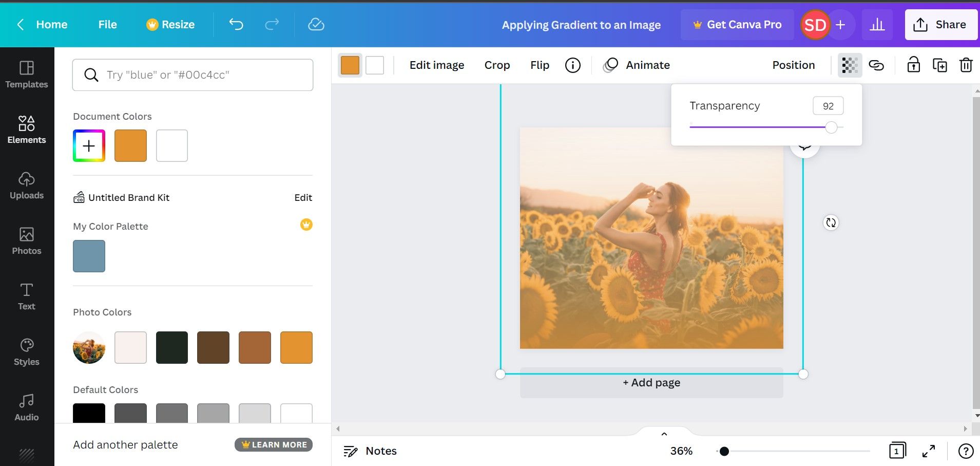This screenshot has height=466, width=980.
Task: Select the blue My Color Palette swatch
Action: [89, 256]
